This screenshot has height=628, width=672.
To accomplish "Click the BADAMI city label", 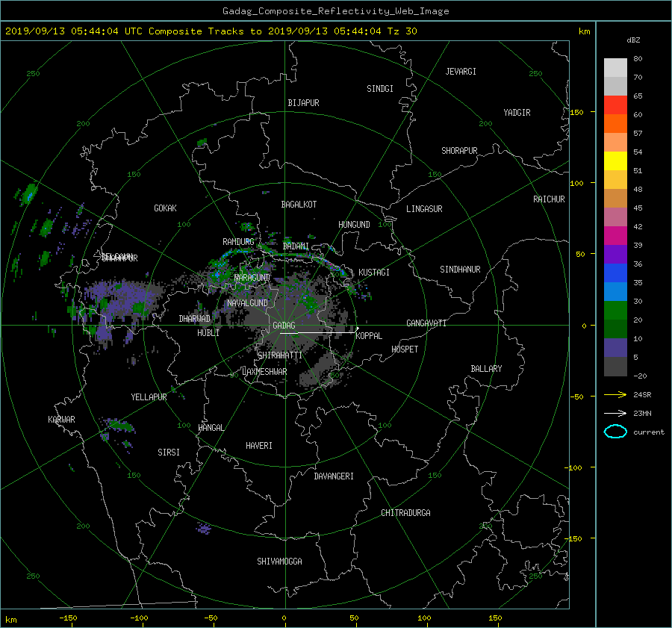I will coord(296,246).
